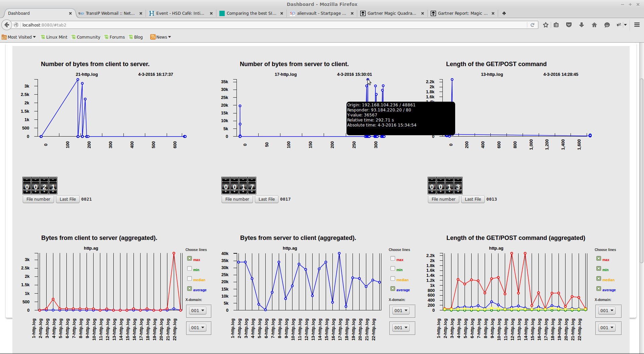The image size is (644, 354).
Task: Open a new tab with the plus icon
Action: point(504,13)
